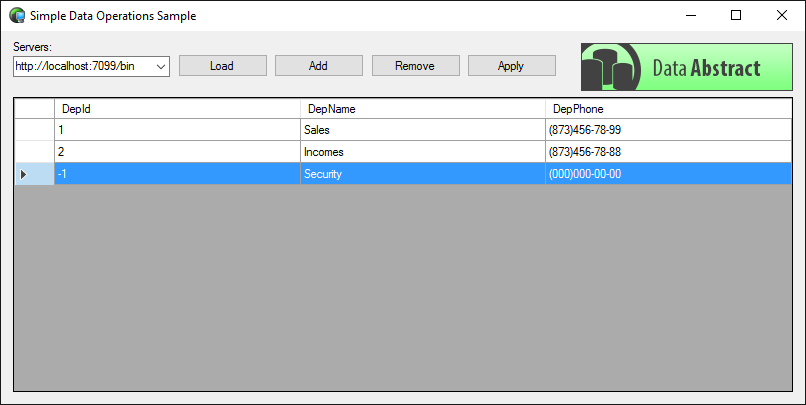Click the phone cell (000)000-00-00
The height and width of the screenshot is (405, 806).
[668, 174]
